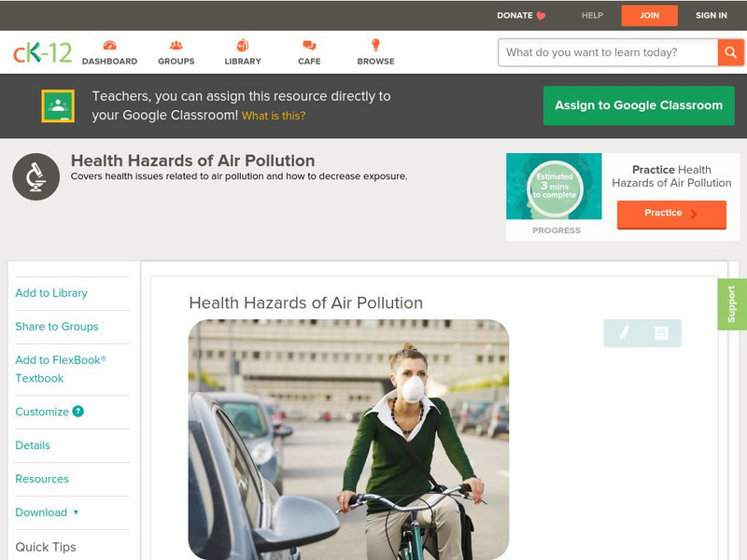
Task: Click the notes icon beside highlighter
Action: 661,333
